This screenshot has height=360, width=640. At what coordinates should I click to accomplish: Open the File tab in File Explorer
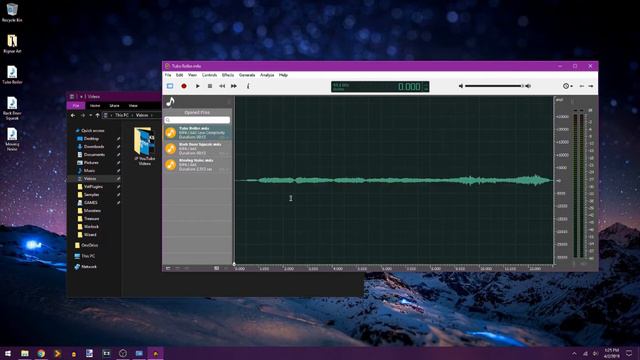click(x=76, y=106)
